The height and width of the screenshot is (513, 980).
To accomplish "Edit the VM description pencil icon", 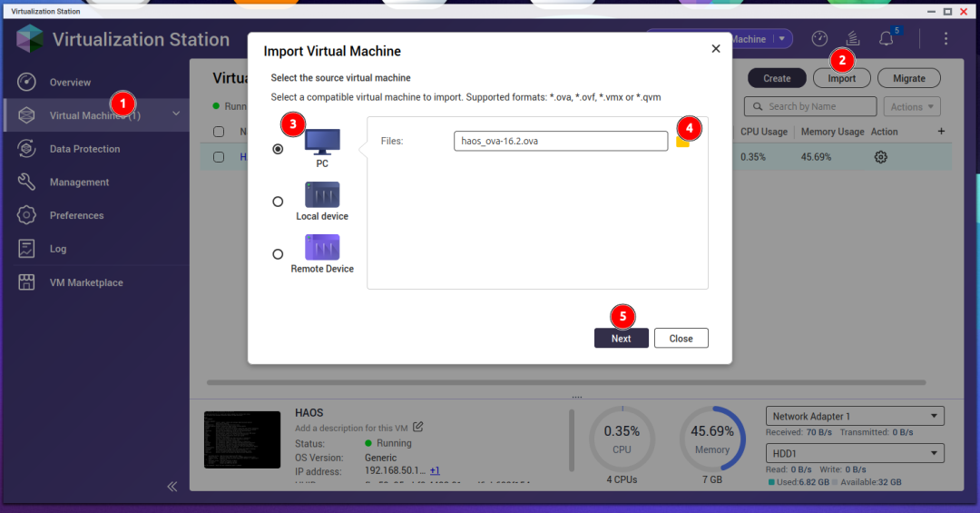I will [x=418, y=428].
